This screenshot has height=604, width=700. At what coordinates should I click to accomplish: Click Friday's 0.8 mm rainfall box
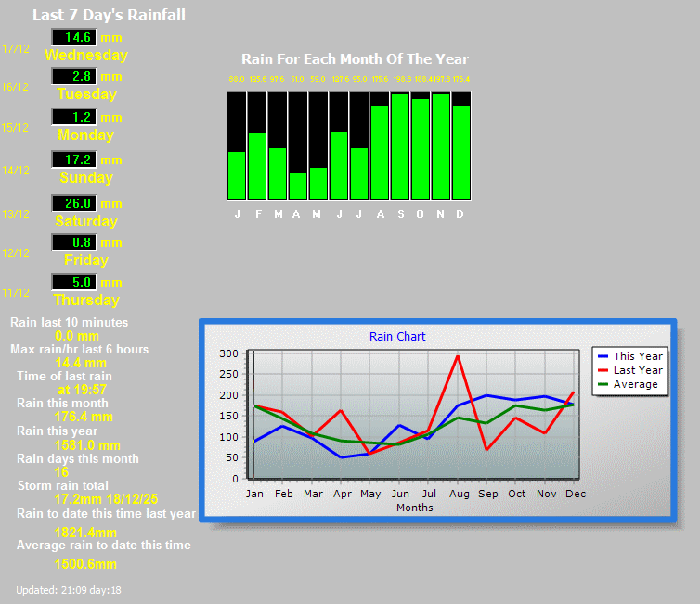[x=74, y=242]
